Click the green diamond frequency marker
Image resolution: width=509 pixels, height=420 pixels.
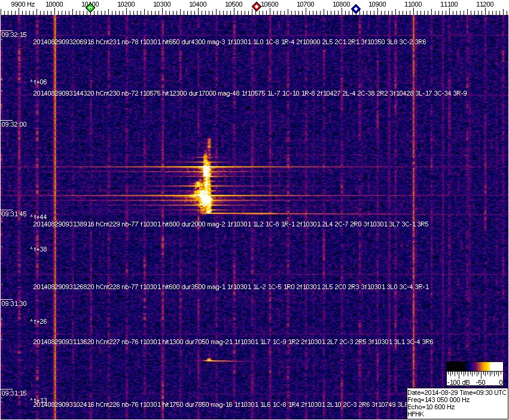(90, 8)
